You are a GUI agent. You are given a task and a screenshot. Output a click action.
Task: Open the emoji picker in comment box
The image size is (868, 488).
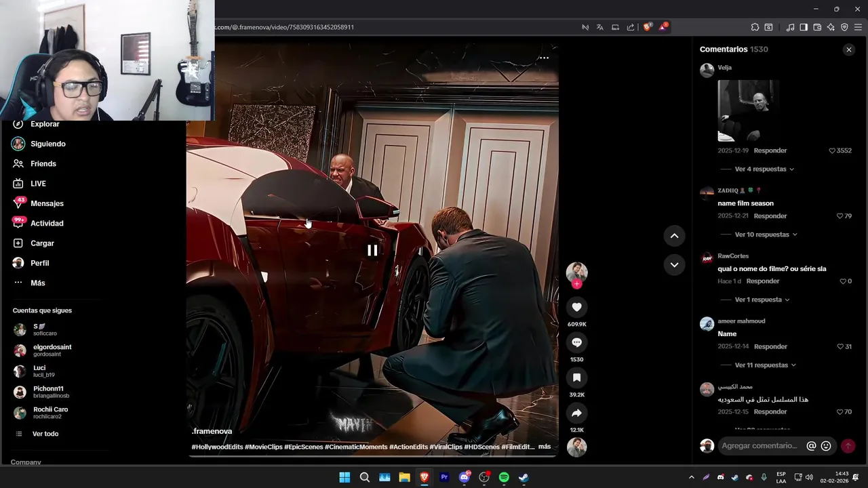826,446
